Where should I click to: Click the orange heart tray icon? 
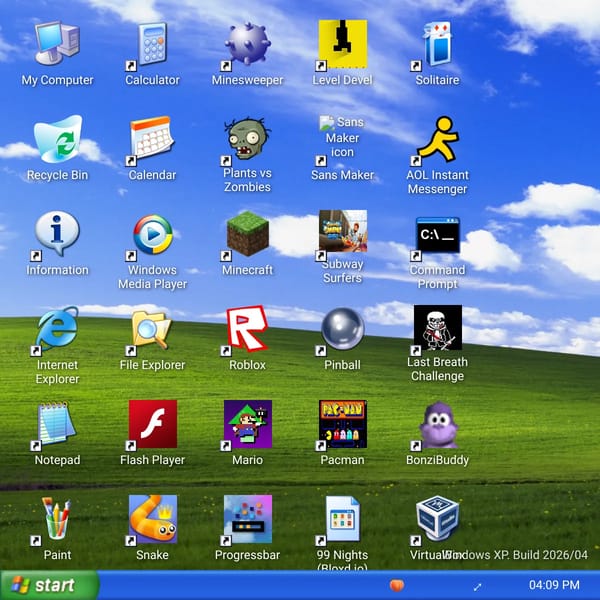tap(397, 585)
